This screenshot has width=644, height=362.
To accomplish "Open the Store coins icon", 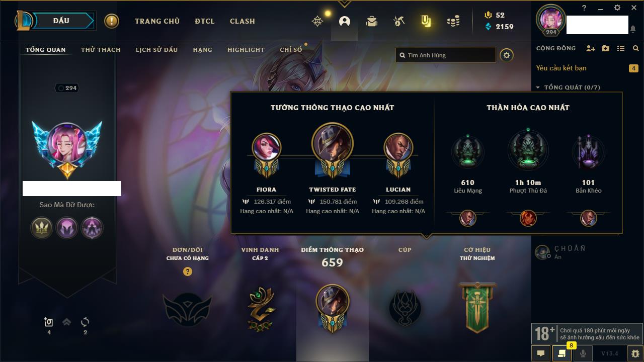I will pyautogui.click(x=453, y=21).
